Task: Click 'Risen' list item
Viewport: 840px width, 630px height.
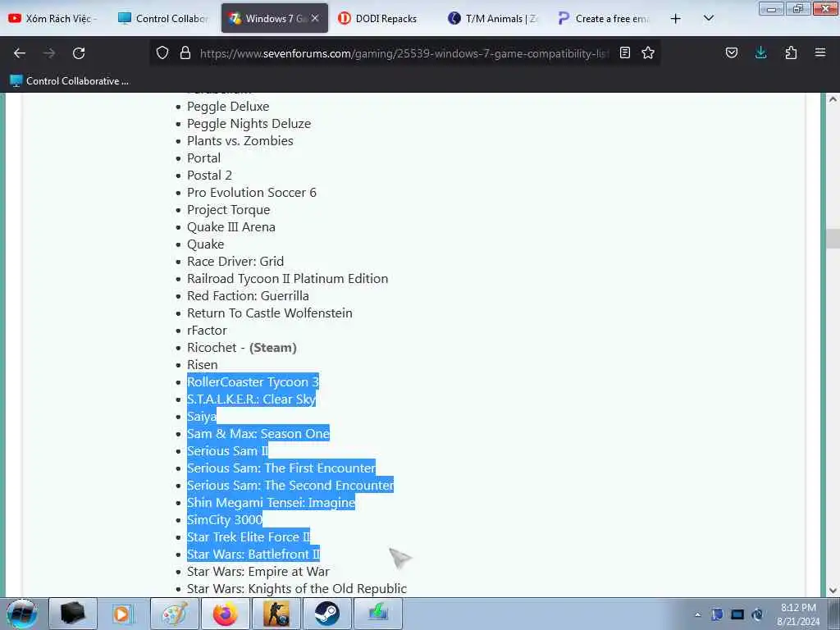Action: coord(202,364)
